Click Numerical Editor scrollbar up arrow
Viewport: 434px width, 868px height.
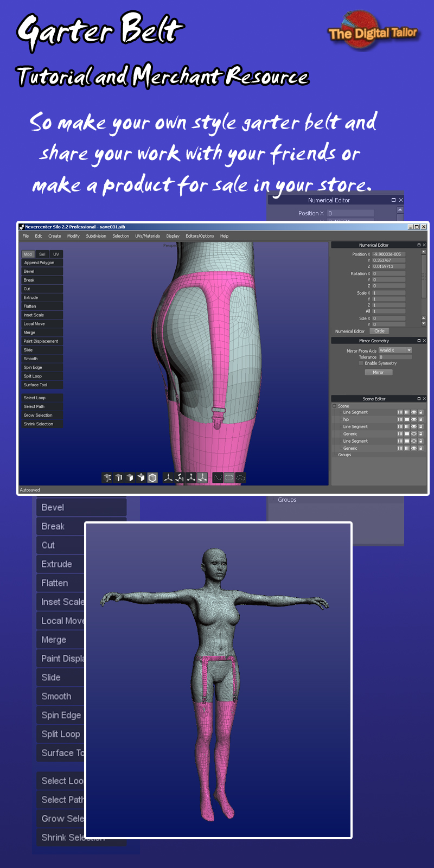pos(424,252)
